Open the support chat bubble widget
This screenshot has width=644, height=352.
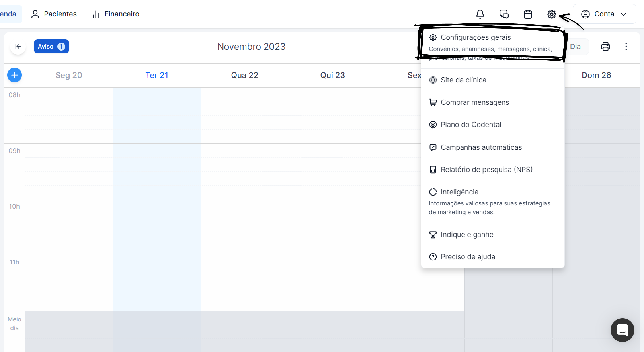(x=622, y=330)
